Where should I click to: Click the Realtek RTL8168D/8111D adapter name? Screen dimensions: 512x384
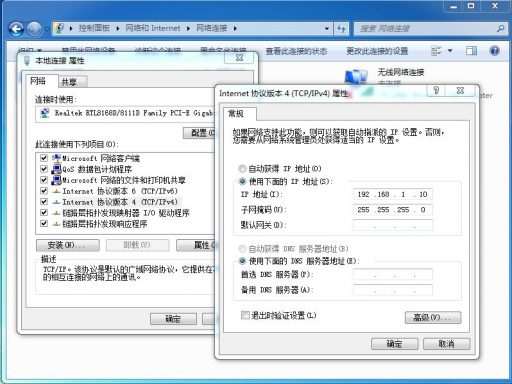(x=134, y=113)
